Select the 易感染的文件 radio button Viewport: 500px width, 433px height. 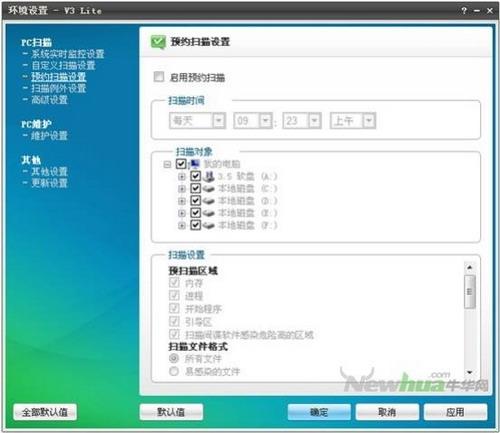click(x=174, y=371)
